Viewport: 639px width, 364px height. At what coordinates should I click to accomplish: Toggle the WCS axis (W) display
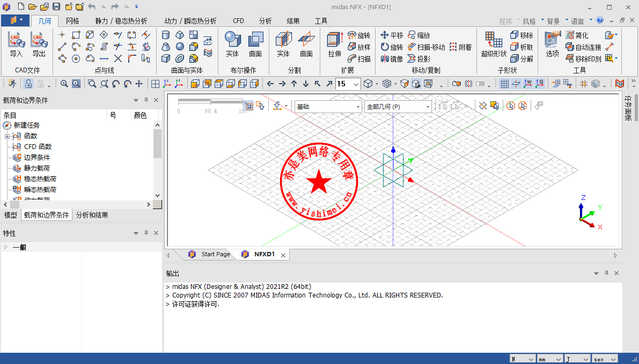pyautogui.click(x=528, y=84)
